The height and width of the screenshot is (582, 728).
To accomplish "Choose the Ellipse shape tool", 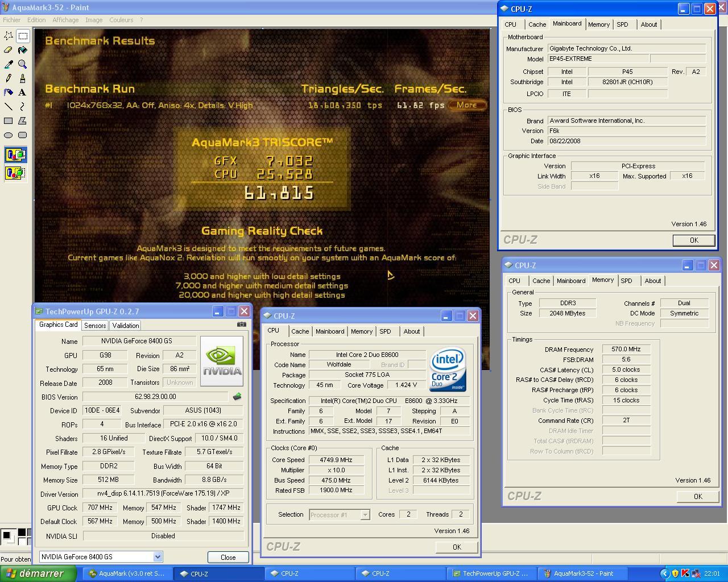I will click(x=9, y=135).
